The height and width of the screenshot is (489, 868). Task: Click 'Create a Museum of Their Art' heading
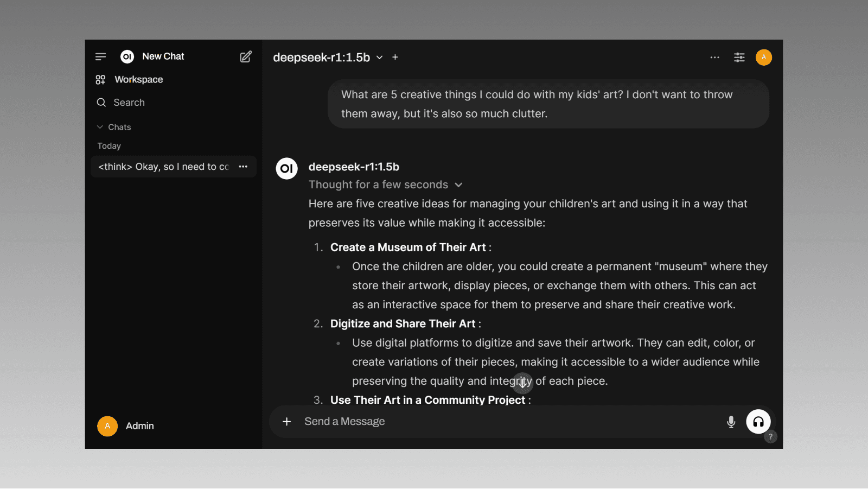coord(408,247)
